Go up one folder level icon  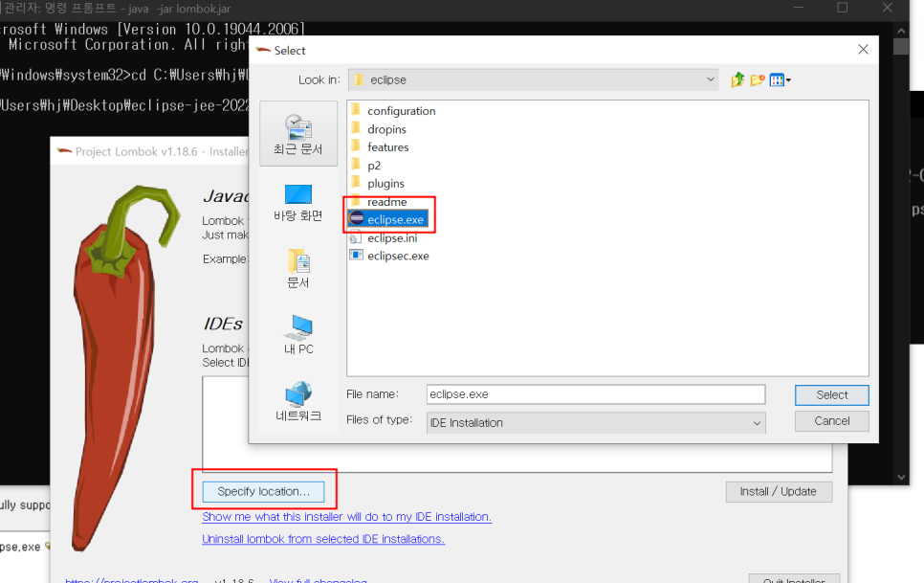(x=737, y=79)
